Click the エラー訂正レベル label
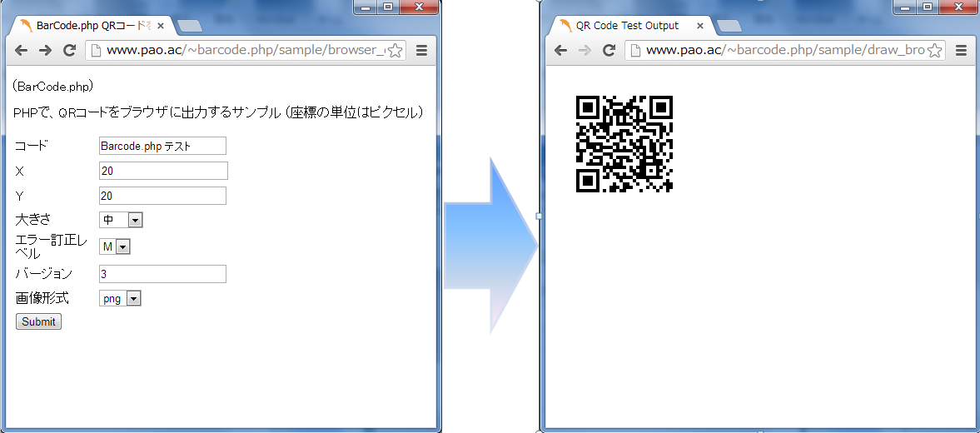 52,246
